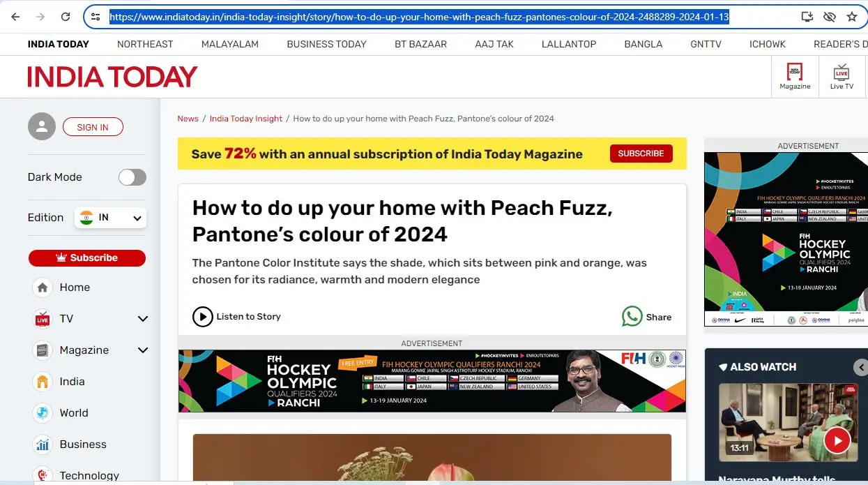Reload the page with the refresh icon
Image resolution: width=868 pixels, height=485 pixels.
pyautogui.click(x=66, y=17)
